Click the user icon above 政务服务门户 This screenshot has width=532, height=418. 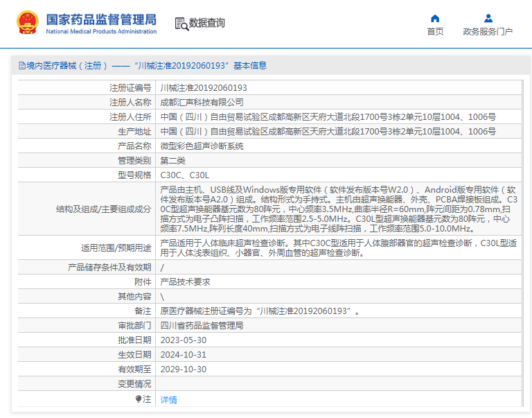(488, 18)
